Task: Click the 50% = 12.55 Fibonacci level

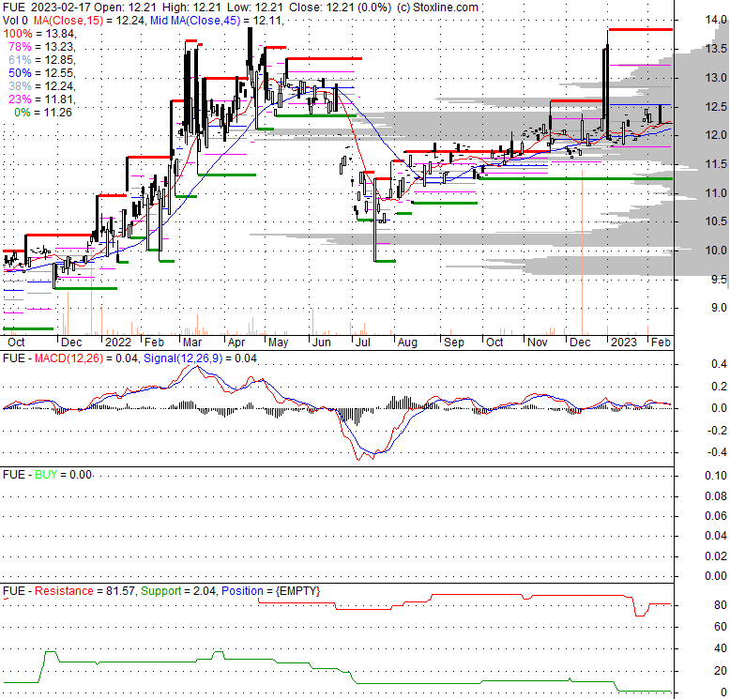Action: [42, 73]
